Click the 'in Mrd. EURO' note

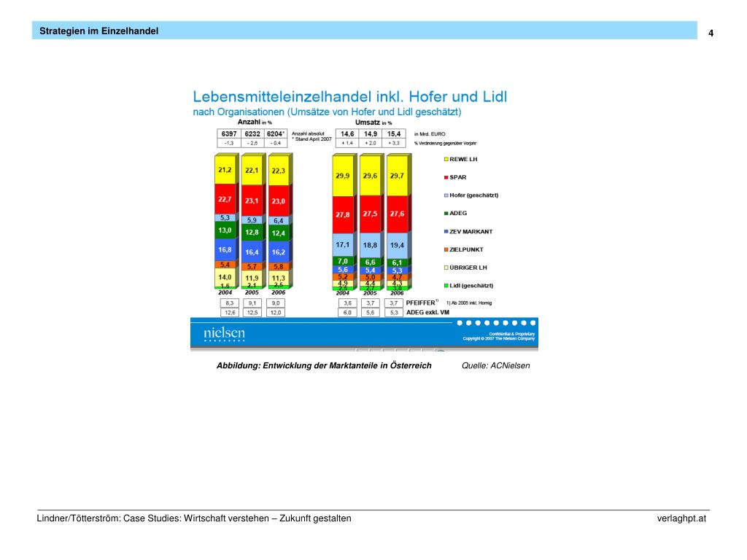[x=430, y=134]
